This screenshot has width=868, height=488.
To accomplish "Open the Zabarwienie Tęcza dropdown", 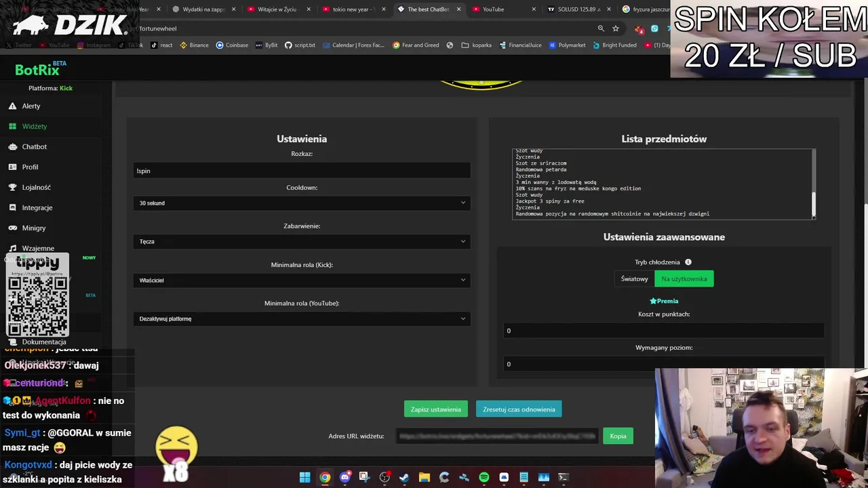I will click(302, 241).
